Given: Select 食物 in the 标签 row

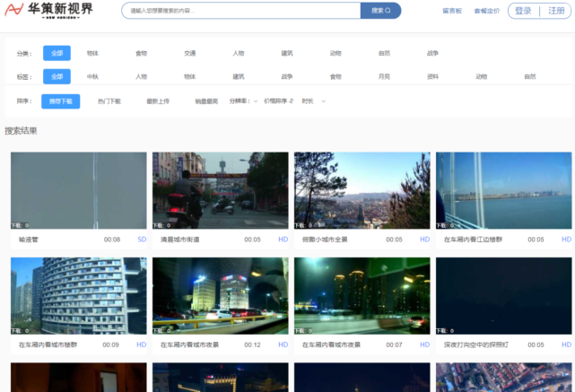Looking at the screenshot, I should [x=335, y=76].
